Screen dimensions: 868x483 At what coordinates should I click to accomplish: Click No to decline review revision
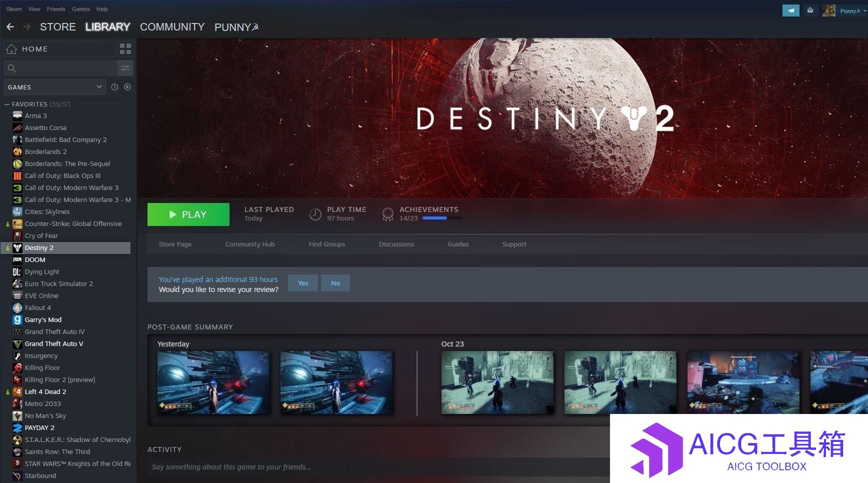pos(335,283)
